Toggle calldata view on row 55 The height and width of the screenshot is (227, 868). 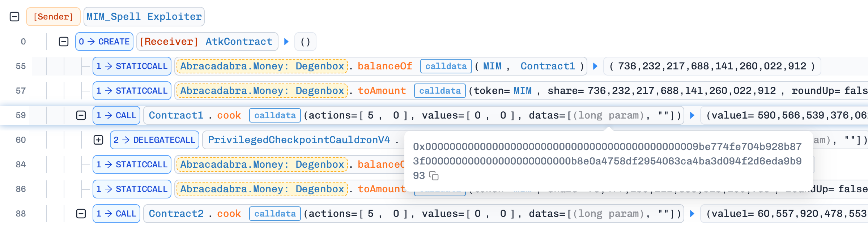point(446,66)
